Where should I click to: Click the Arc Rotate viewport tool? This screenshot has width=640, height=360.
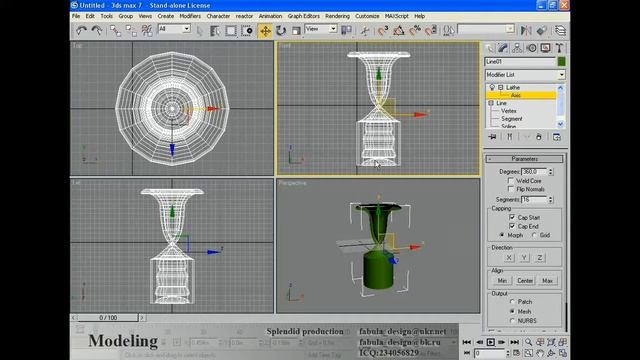[x=551, y=353]
